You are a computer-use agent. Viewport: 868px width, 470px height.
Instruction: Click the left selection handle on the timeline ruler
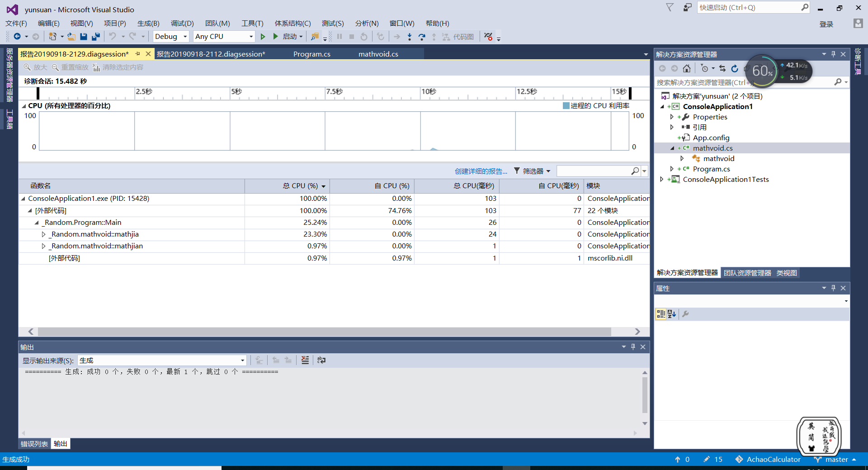pyautogui.click(x=38, y=93)
